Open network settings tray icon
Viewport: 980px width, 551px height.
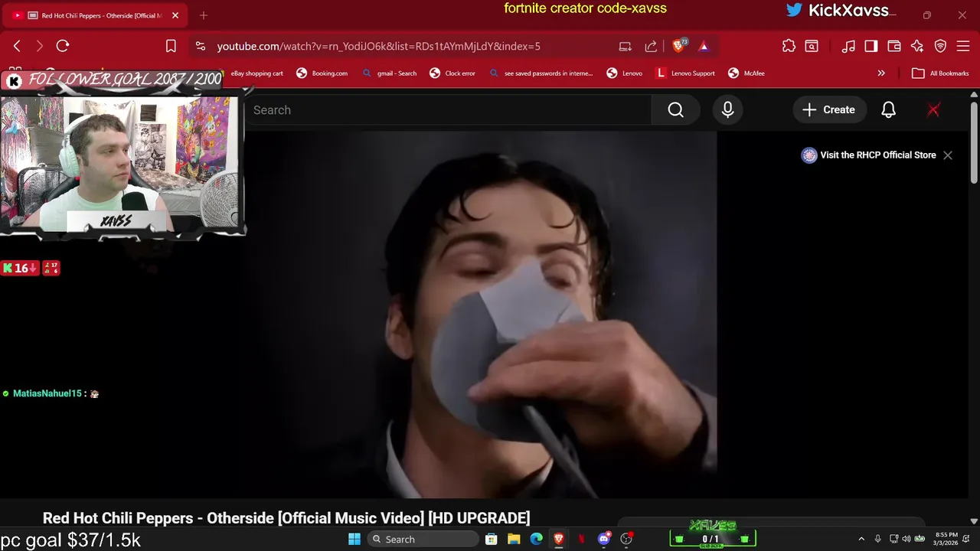[894, 540]
